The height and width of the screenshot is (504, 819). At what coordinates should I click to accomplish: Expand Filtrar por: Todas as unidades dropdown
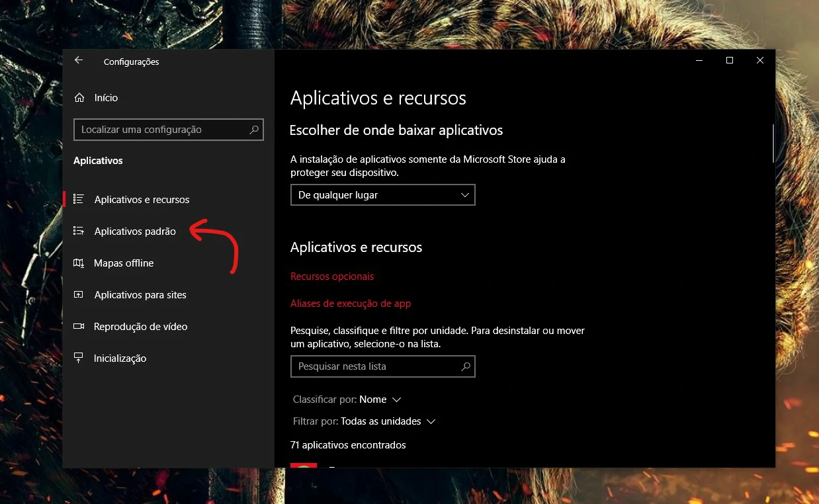tap(365, 421)
